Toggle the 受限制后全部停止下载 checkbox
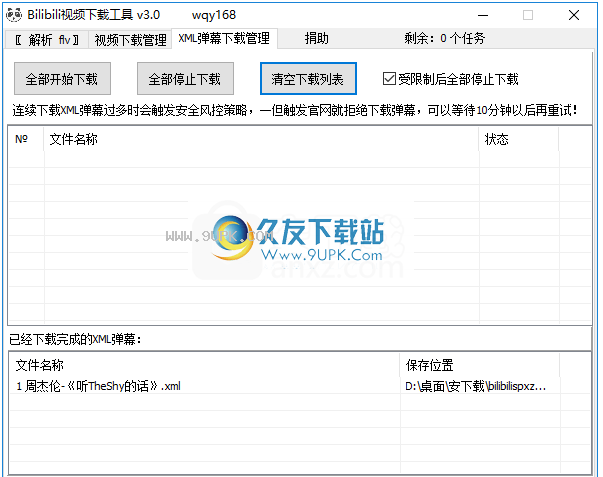 389,79
